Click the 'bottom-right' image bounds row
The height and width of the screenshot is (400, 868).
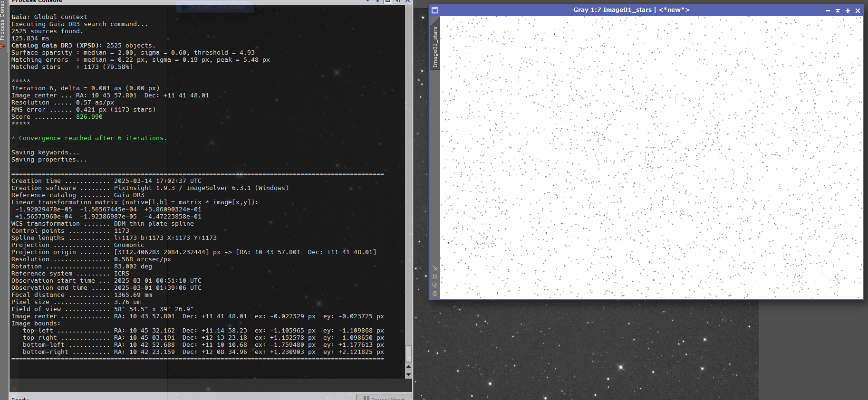click(203, 352)
